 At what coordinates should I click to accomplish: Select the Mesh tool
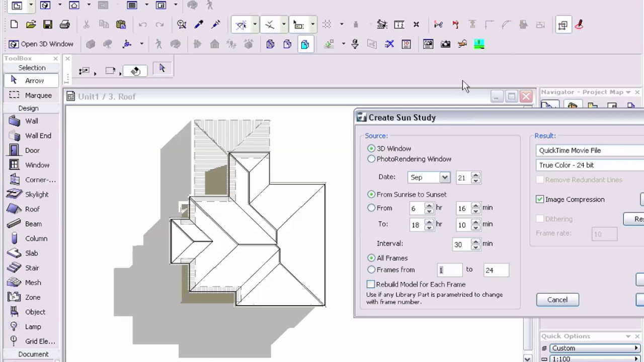[31, 283]
